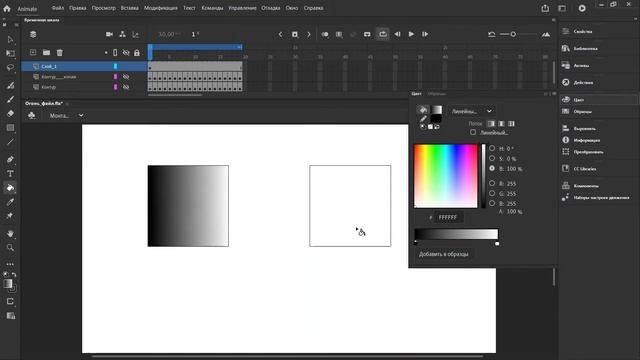This screenshot has height=360, width=640.
Task: Open the edit toolbar ellipsis
Action: pyautogui.click(x=10, y=264)
